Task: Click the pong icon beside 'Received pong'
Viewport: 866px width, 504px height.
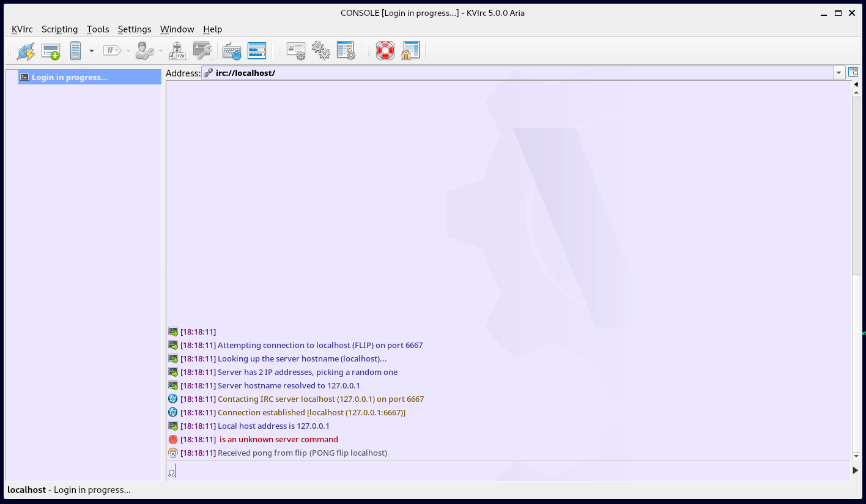Action: [173, 453]
